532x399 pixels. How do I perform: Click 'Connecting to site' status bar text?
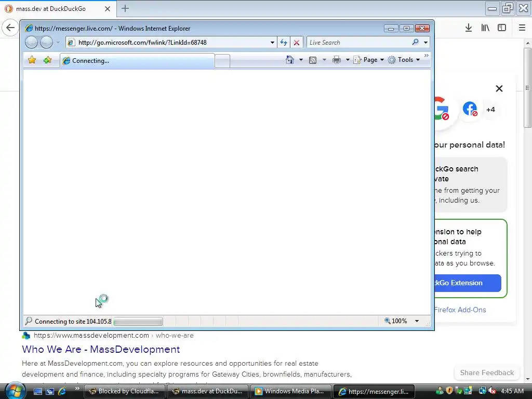coord(73,321)
